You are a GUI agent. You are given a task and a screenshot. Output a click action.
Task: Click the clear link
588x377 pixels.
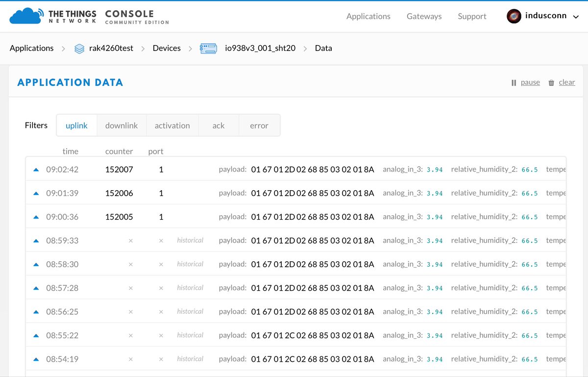pos(567,82)
